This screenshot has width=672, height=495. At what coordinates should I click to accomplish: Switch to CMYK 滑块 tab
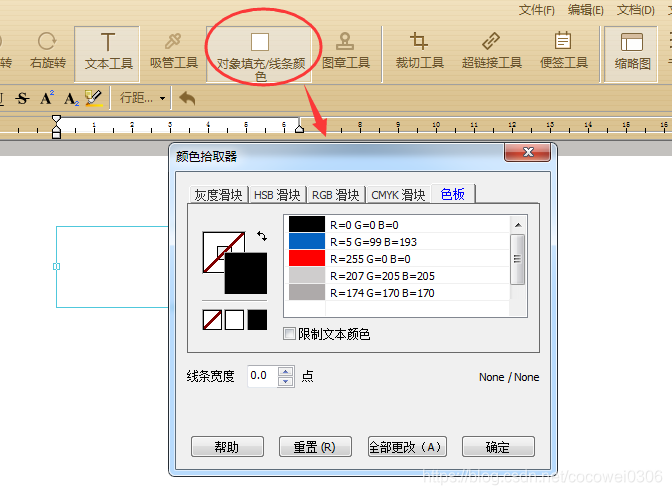coord(399,195)
